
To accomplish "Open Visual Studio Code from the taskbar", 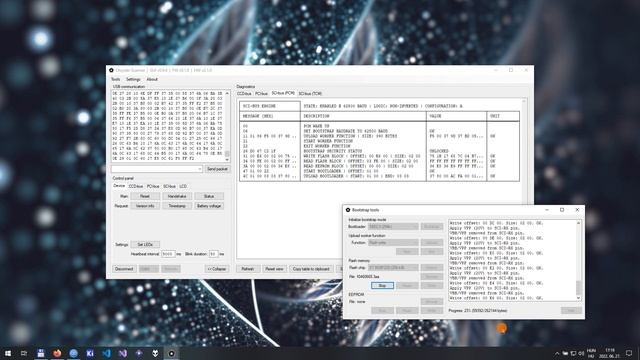I will pyautogui.click(x=106, y=353).
